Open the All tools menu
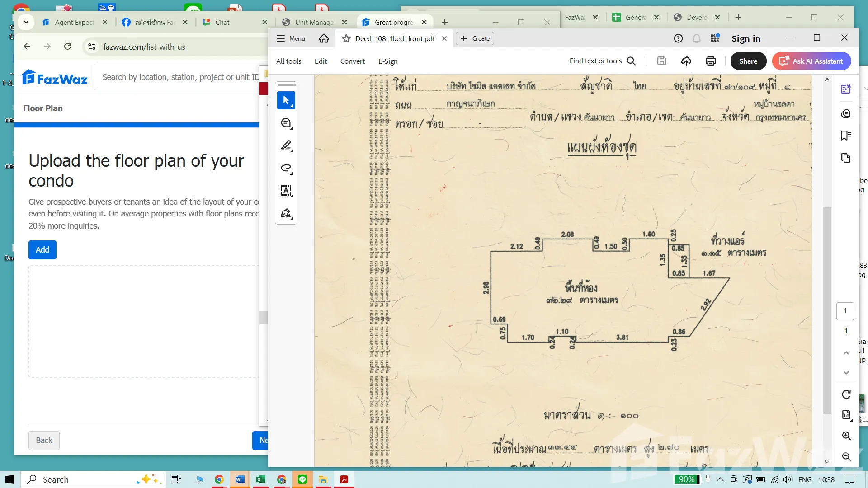The height and width of the screenshot is (488, 868). (288, 61)
